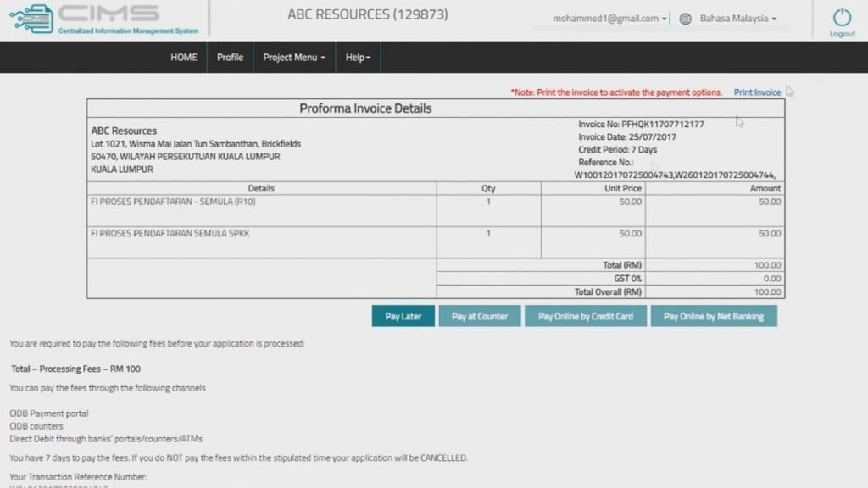Click the Pay at Counter button
The image size is (868, 488).
[x=480, y=316]
